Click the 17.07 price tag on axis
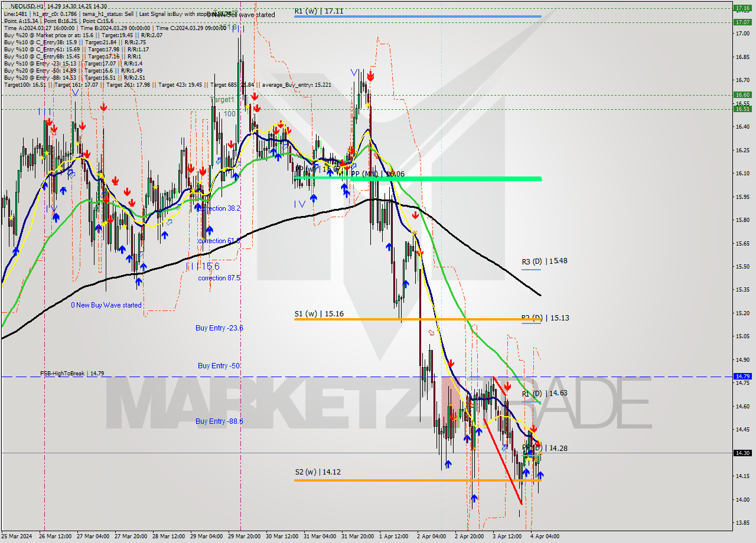Viewport: 756px width, 543px height. pos(742,22)
